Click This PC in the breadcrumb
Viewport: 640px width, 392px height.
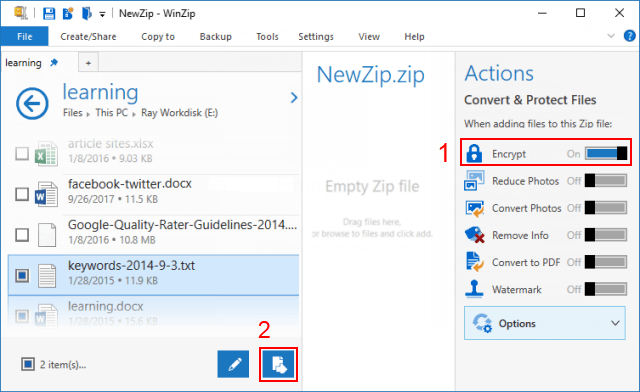click(111, 113)
